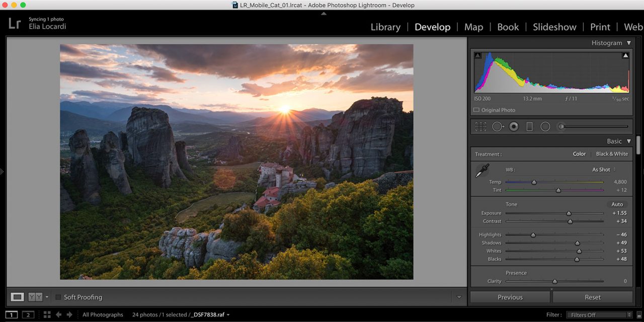Switch to Loupe view mode
This screenshot has height=322, width=644.
click(18, 297)
